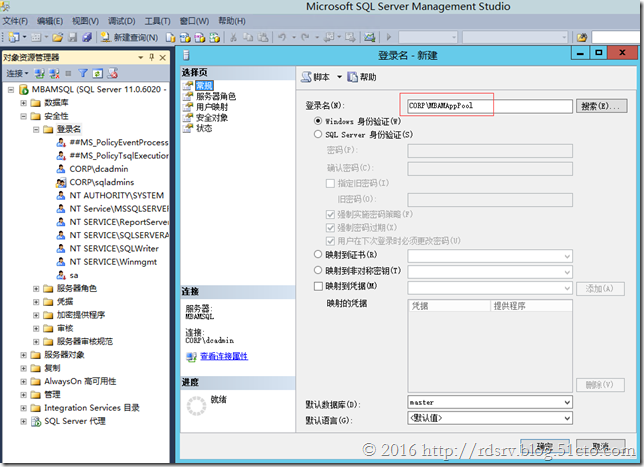Screen dimensions: 644x467
Task: Select the 服务器角色 (Server Roles) page
Action: pos(216,96)
